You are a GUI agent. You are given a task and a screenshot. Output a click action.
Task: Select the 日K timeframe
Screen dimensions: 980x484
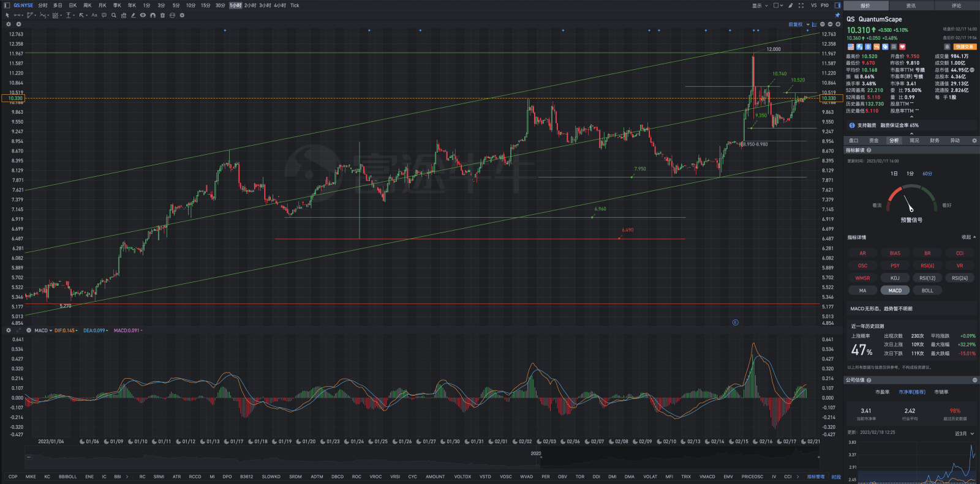(x=72, y=6)
